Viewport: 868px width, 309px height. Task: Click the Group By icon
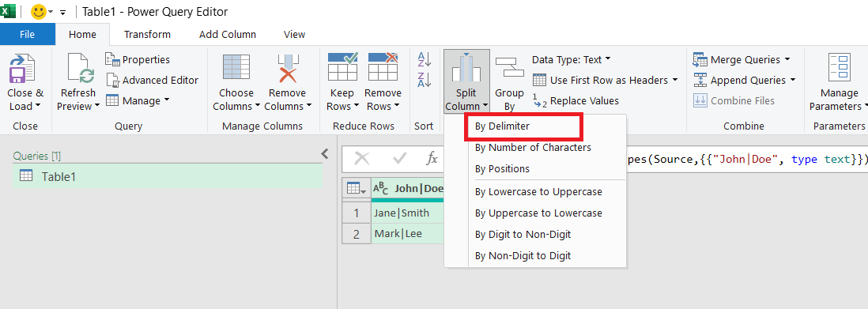[x=509, y=67]
